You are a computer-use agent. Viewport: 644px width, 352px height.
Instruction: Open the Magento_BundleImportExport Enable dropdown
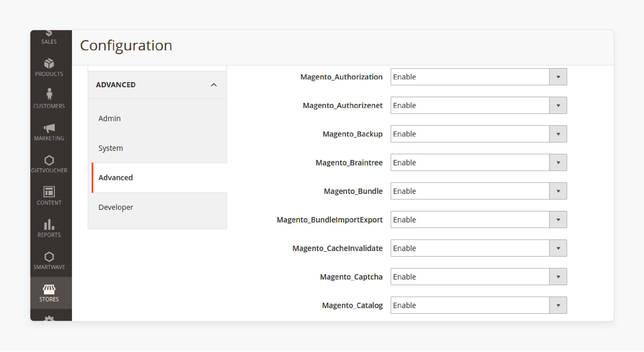click(479, 220)
